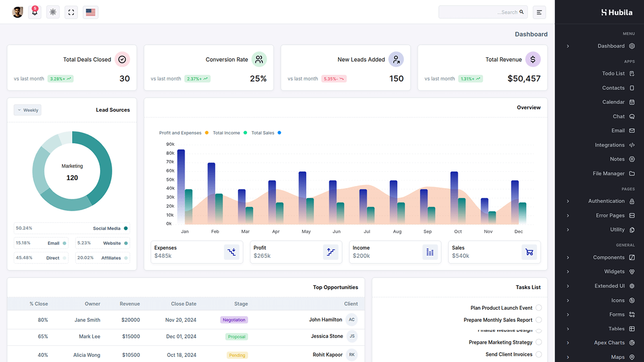This screenshot has height=362, width=644.
Task: Click the Income card chart icon
Action: tap(430, 252)
